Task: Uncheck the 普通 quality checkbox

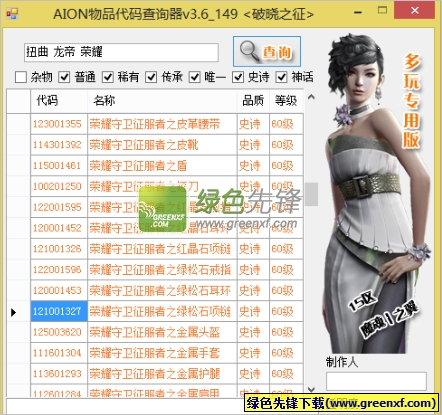Action: point(64,77)
